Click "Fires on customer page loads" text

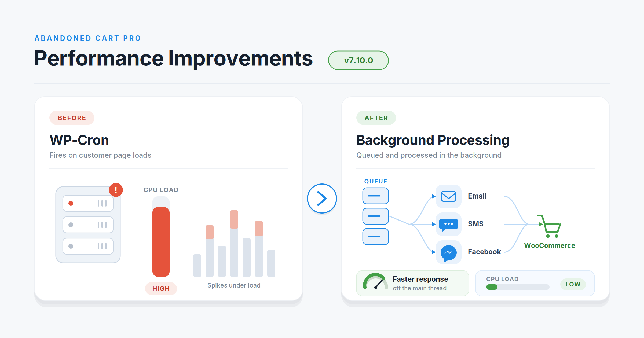click(x=100, y=155)
